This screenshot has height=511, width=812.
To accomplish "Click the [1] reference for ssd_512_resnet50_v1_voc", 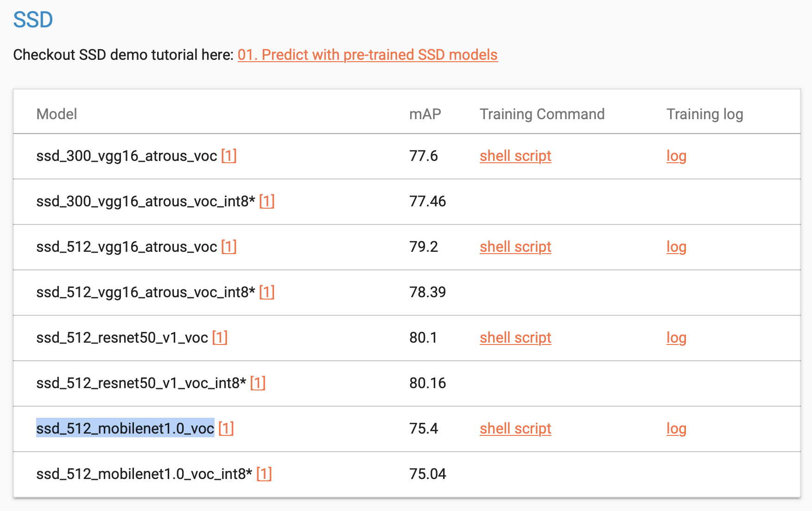I will (x=220, y=338).
